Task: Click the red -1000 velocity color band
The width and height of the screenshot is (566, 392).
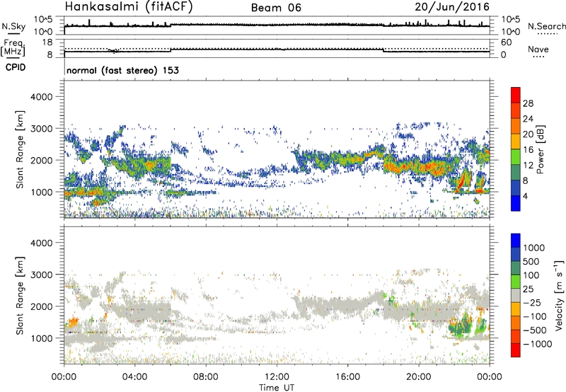Action: coord(516,350)
